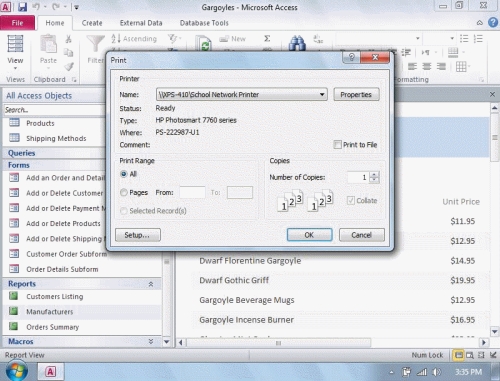Click the Cut scissors icon
This screenshot has width=500, height=381.
[x=68, y=39]
